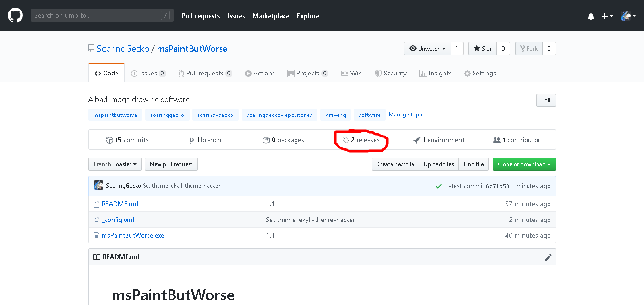
Task: Click the stargazers count next to Star
Action: pos(504,49)
